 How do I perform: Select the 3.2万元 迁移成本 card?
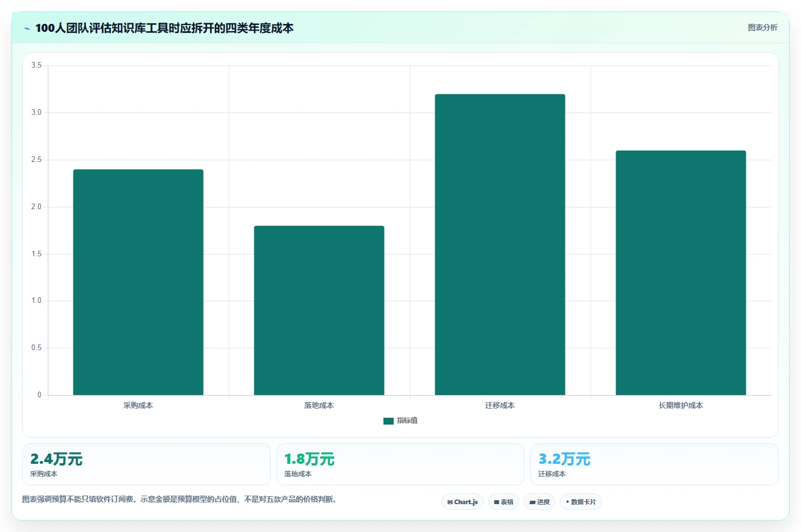point(654,464)
